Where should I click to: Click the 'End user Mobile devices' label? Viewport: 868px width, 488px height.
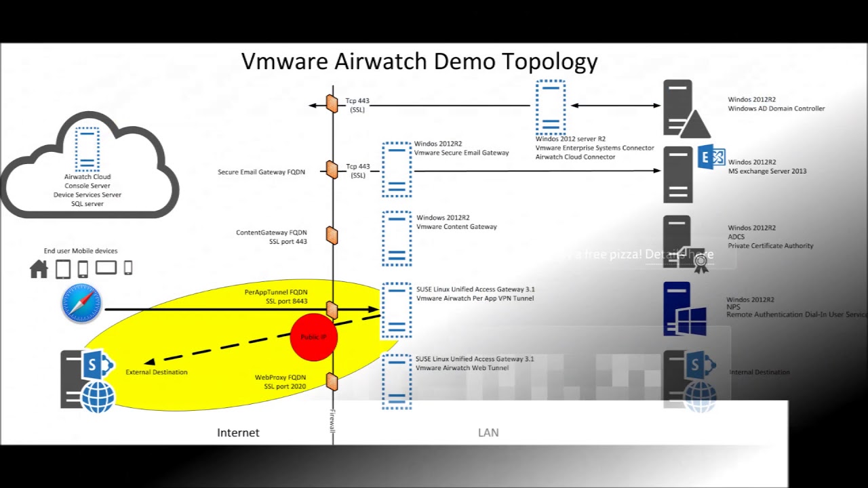(81, 251)
